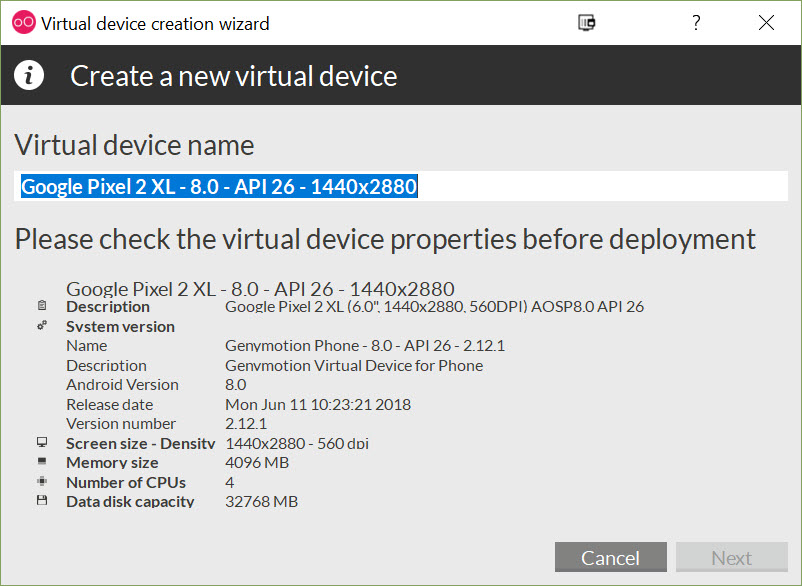Click the bold 'Description' label
Screen dimensions: 802x586
tap(108, 306)
